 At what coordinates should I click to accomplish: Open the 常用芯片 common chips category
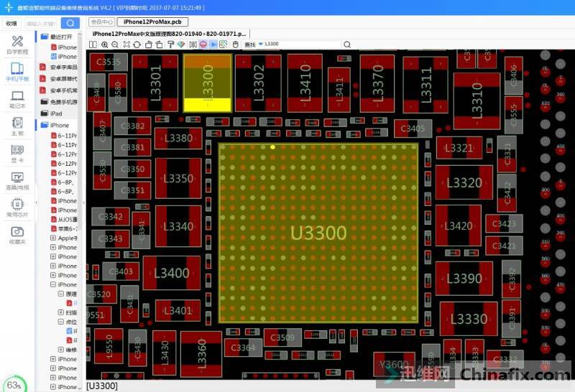click(17, 208)
